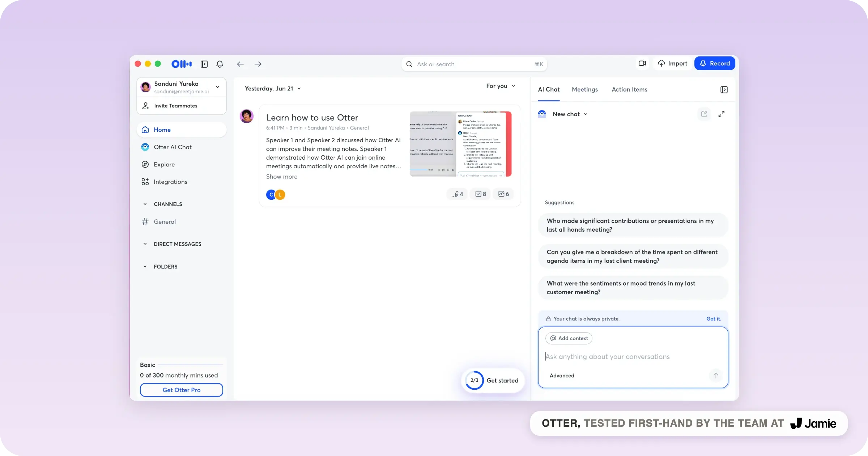The image size is (868, 456).
Task: Focus the Ask or search field
Action: (474, 64)
